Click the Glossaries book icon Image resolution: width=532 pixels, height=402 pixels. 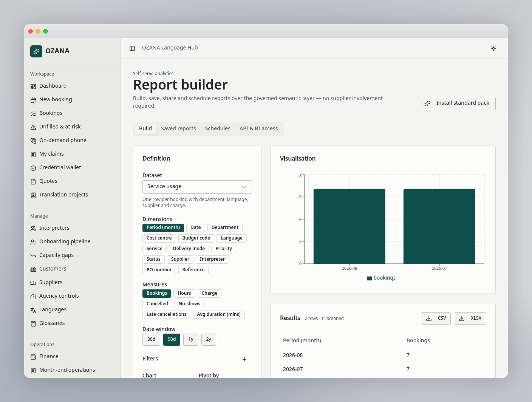[x=33, y=323]
